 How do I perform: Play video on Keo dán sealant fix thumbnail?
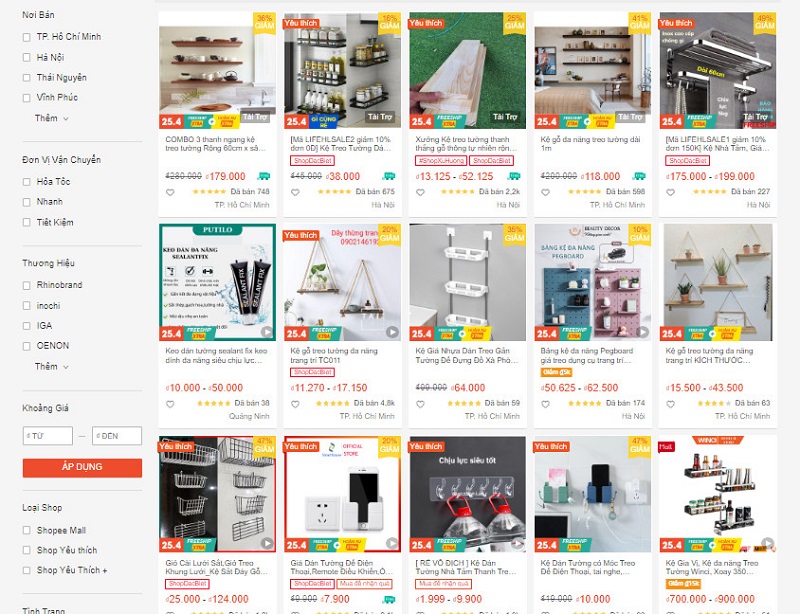click(267, 332)
